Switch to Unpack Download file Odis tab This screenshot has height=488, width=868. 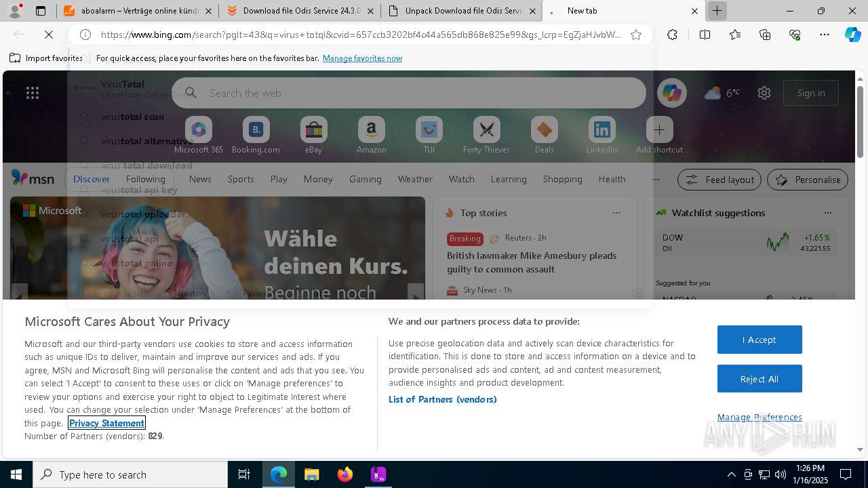[x=461, y=11]
